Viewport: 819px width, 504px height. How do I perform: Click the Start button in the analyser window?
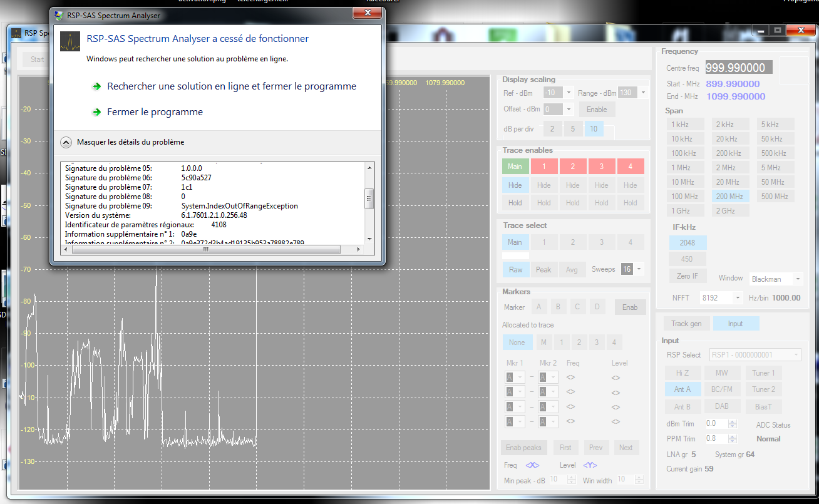click(38, 59)
